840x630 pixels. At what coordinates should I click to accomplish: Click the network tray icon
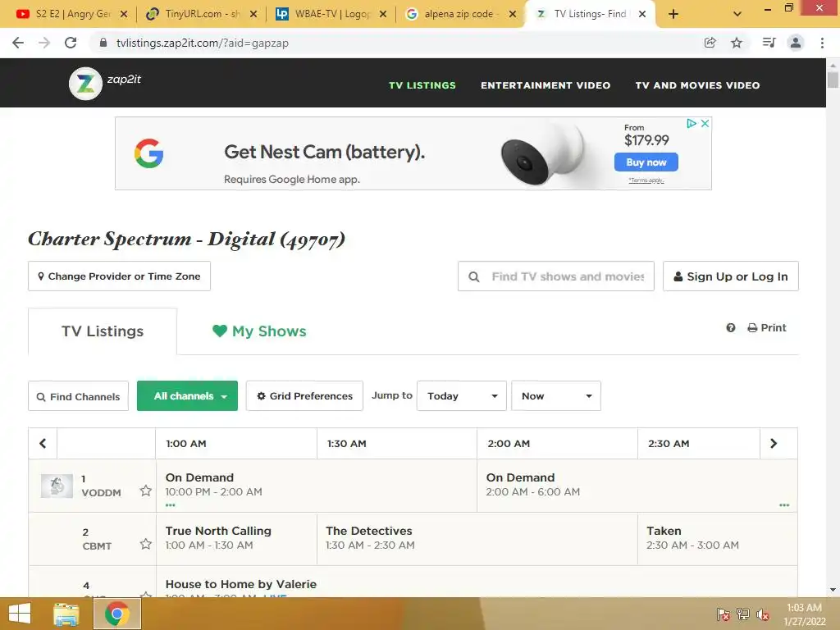pos(743,614)
